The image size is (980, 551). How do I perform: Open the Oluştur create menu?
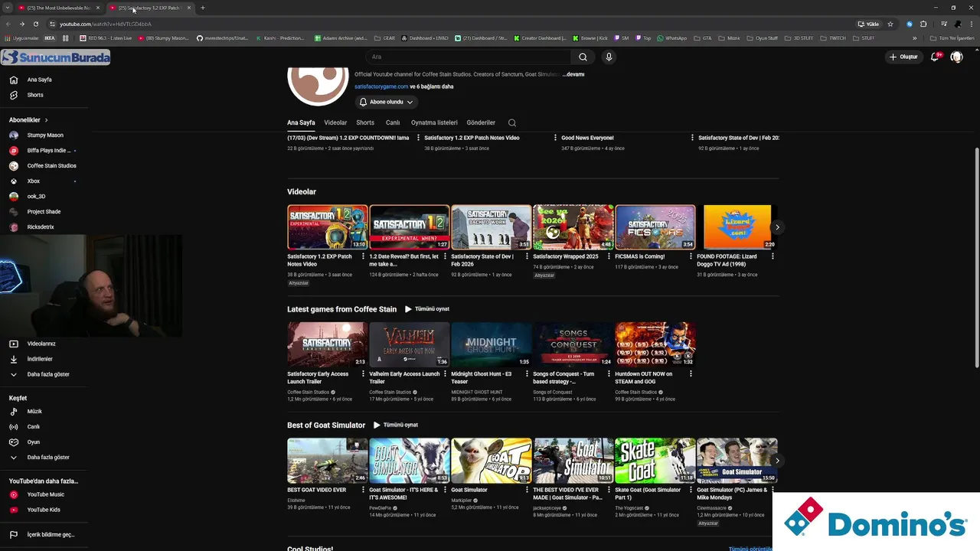(x=903, y=57)
